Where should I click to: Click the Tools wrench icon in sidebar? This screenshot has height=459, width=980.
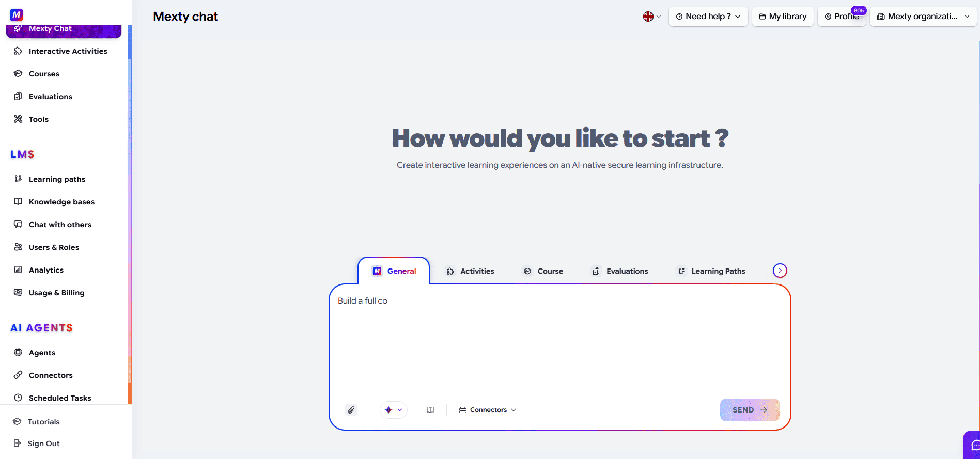click(18, 119)
